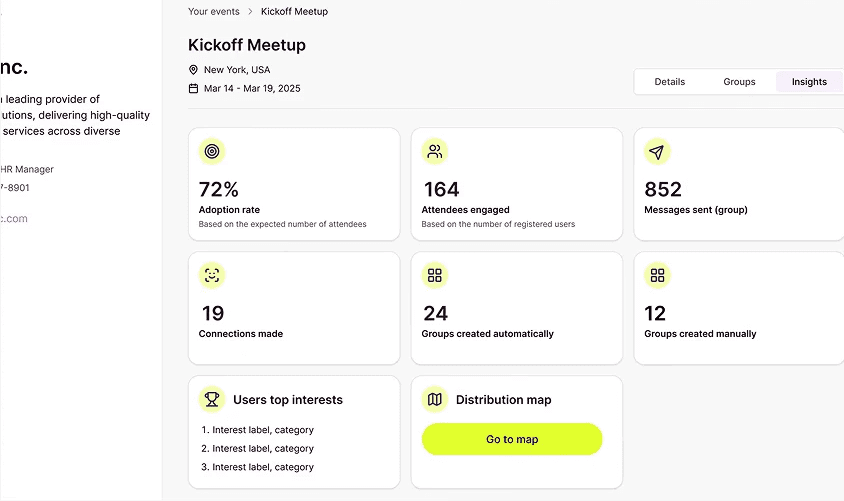
Task: Open the Go to map button
Action: (x=512, y=439)
